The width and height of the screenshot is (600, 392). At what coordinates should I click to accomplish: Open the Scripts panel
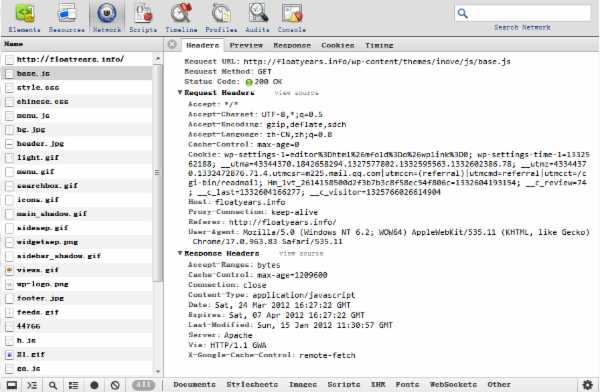tap(143, 17)
